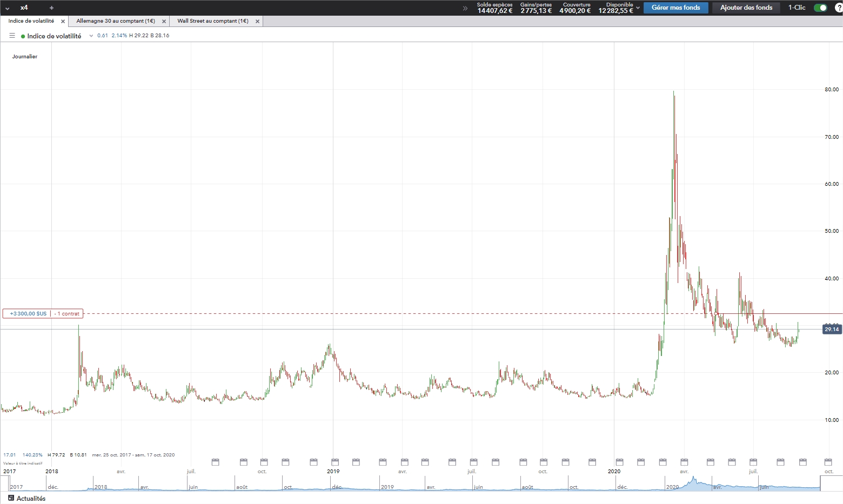Close the Wall Street au comptant tab
This screenshot has height=504, width=843.
click(257, 22)
